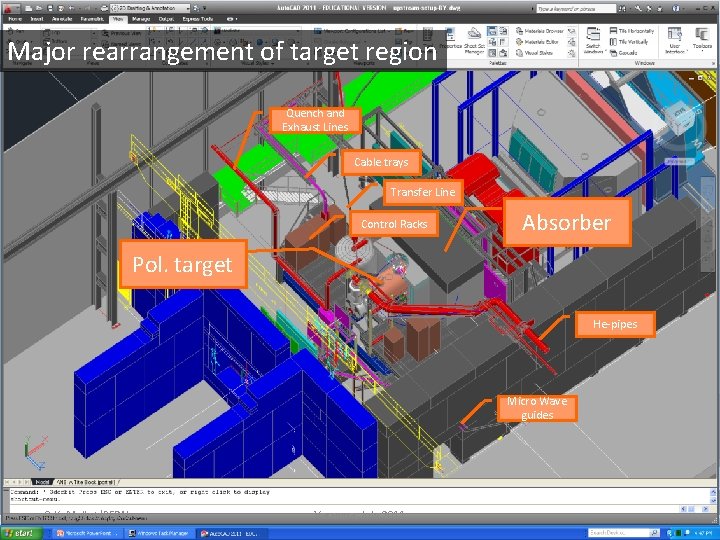Click the Plot printer icon in quick access toolbar
The height and width of the screenshot is (540, 720).
105,8
